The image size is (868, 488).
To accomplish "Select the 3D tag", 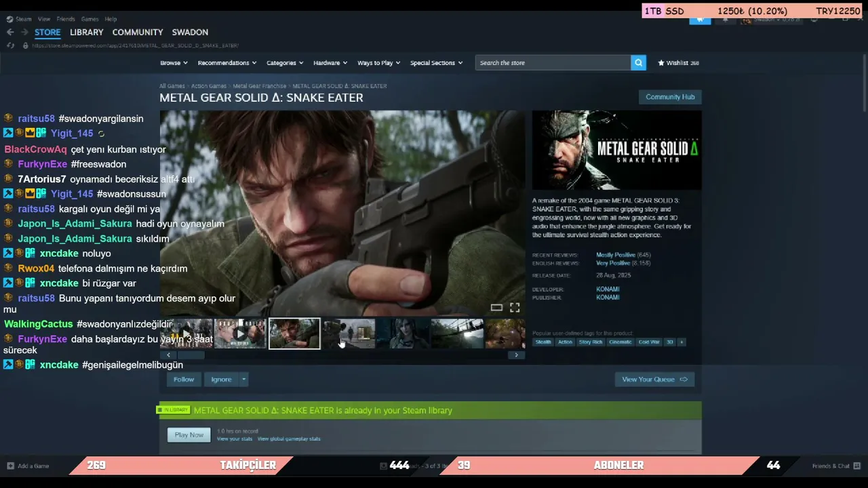I will pos(670,342).
